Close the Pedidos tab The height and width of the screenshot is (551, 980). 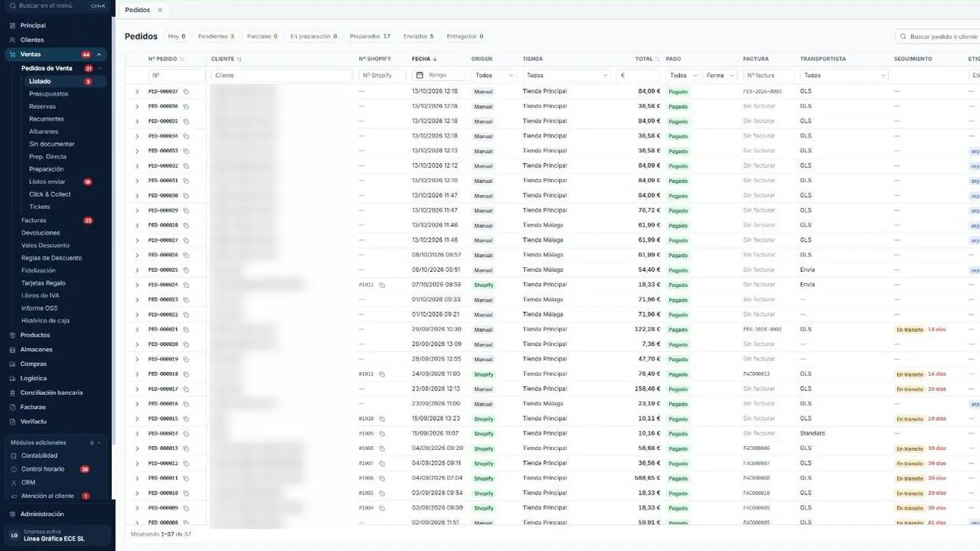(159, 10)
